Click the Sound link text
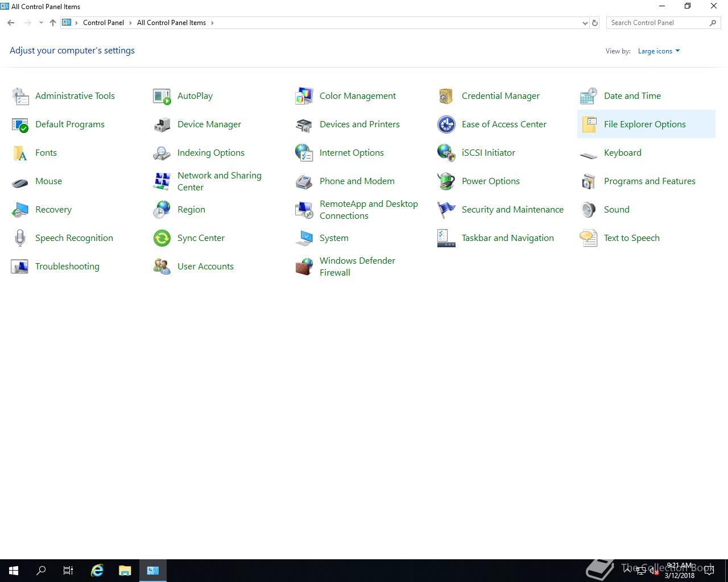The height and width of the screenshot is (582, 728). (617, 210)
